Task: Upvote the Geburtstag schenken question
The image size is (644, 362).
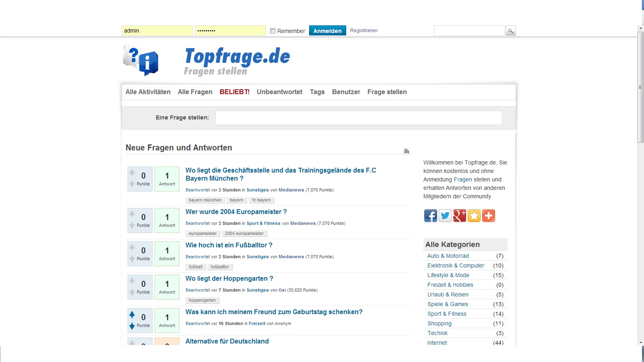Action: pos(132,314)
